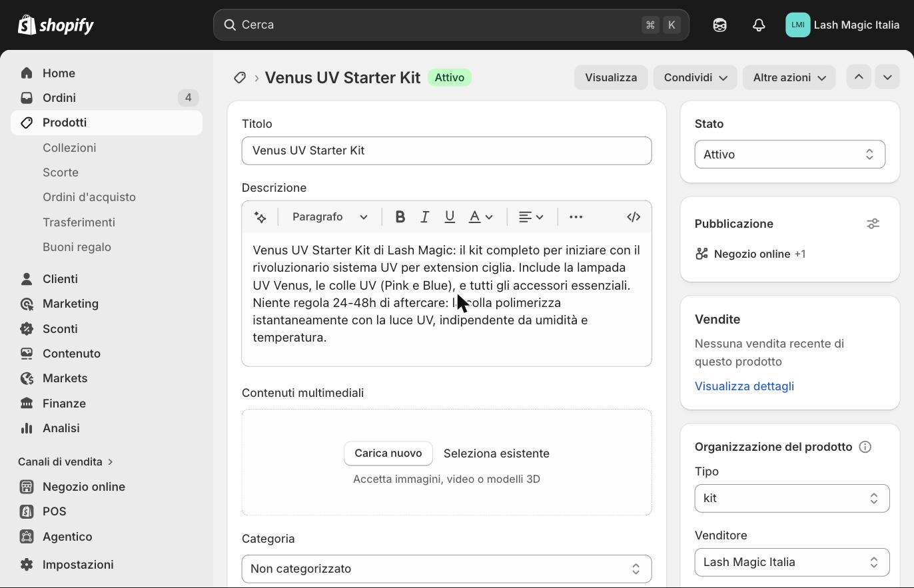Toggle bold formatting
Image resolution: width=914 pixels, height=588 pixels.
point(400,217)
